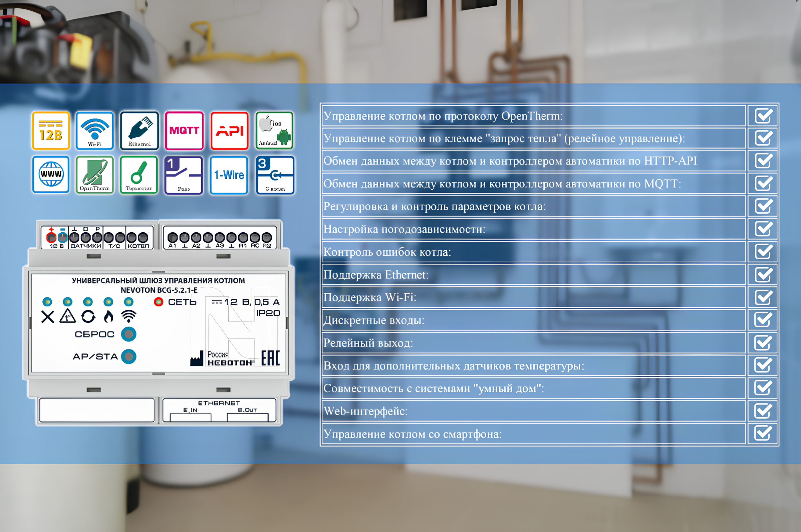Toggle checkbox for Настройка погодозависимости
The width and height of the screenshot is (801, 532).
[764, 229]
